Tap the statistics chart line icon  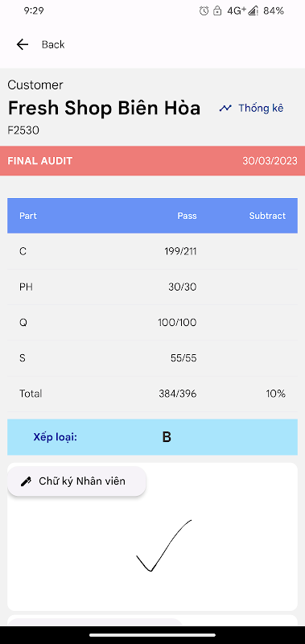pos(225,109)
